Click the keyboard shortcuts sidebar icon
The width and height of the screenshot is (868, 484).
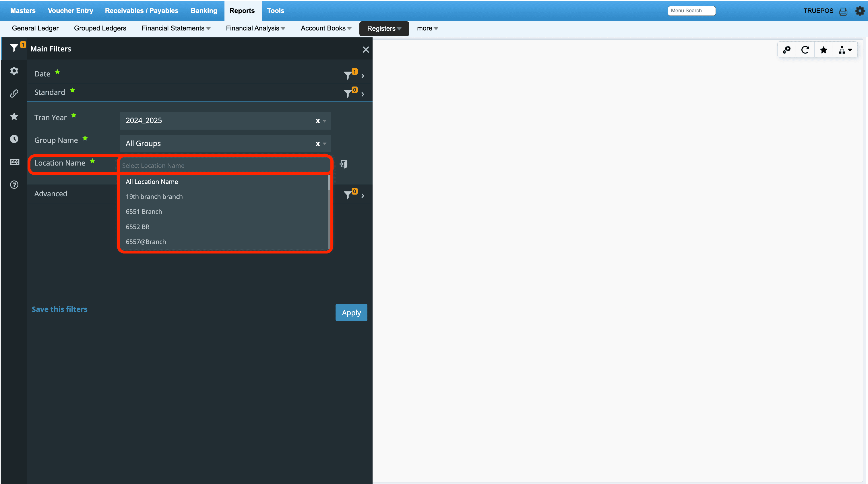tap(14, 162)
